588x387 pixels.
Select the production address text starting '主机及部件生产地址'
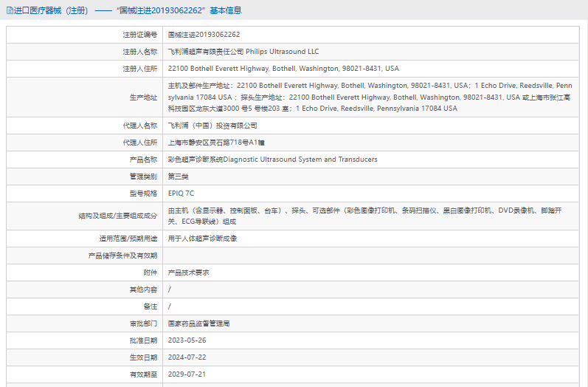pos(370,97)
